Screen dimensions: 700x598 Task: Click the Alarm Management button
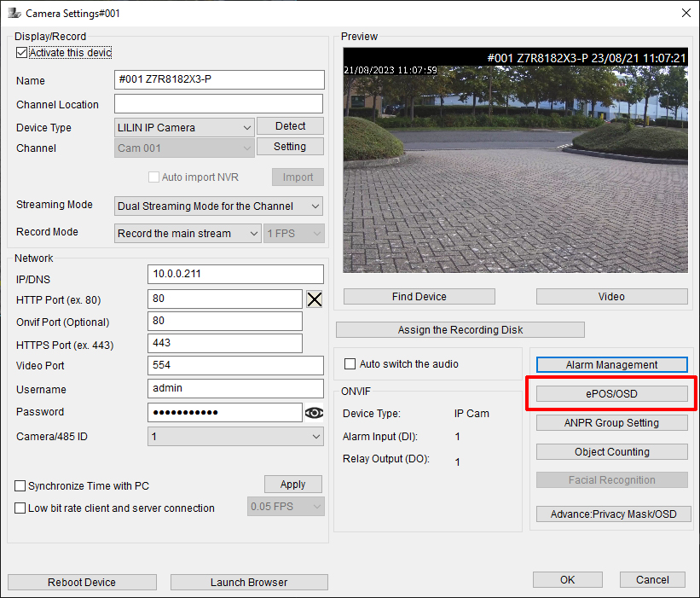click(611, 365)
